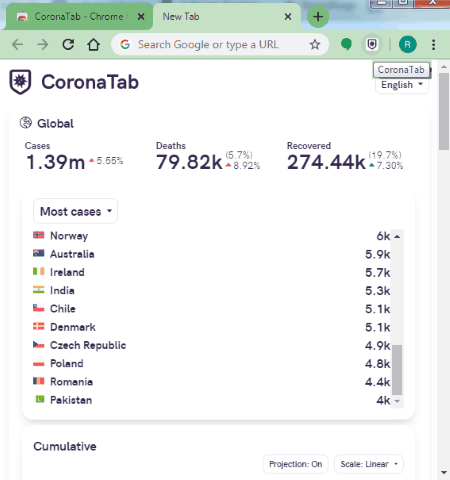The height and width of the screenshot is (480, 450).
Task: Toggle the Projection: On button
Action: 295,464
